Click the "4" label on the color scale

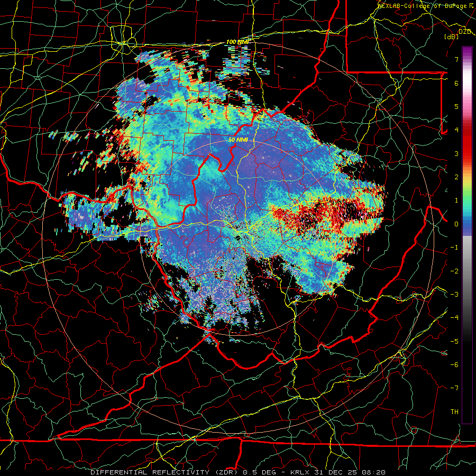(456, 130)
